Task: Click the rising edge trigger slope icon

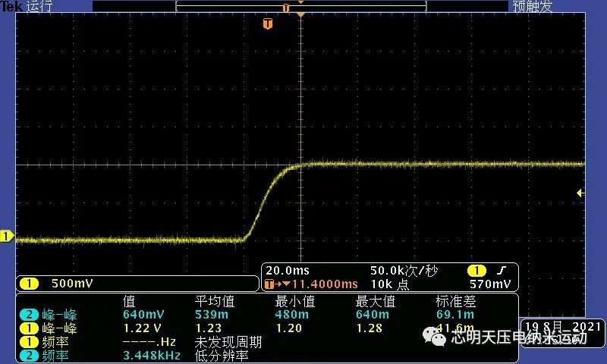Action: point(502,270)
